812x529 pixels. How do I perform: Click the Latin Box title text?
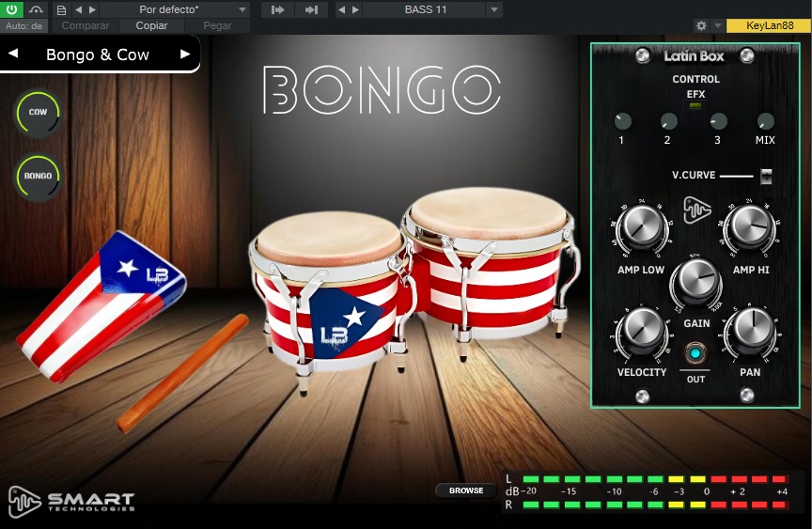[694, 55]
